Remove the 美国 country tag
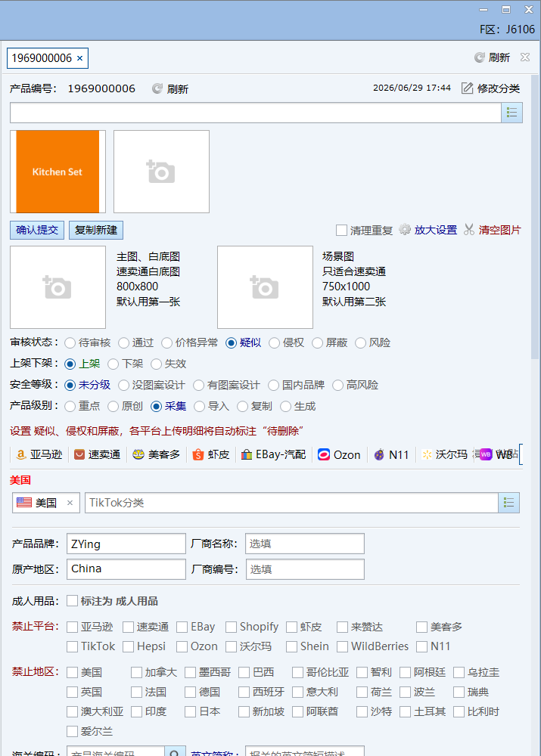This screenshot has width=541, height=756. (70, 503)
